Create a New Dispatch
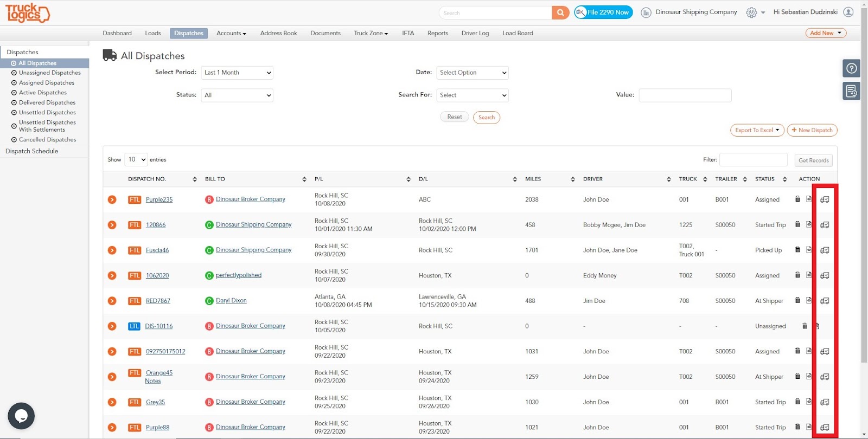The height and width of the screenshot is (439, 868). tap(812, 130)
